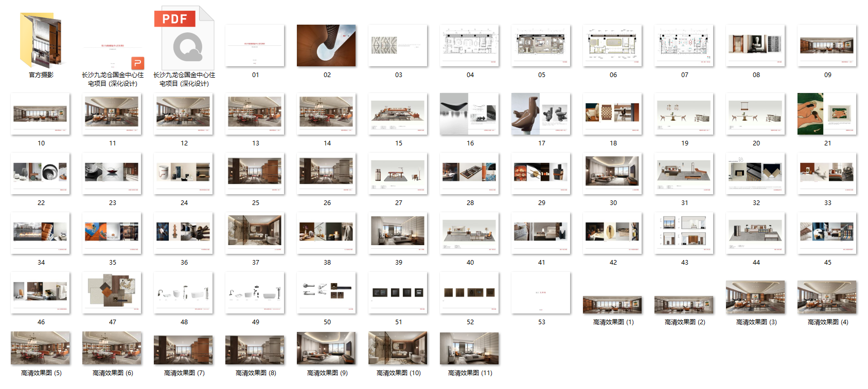
Task: Select thumbnail 53 blank end page
Action: coord(541,292)
